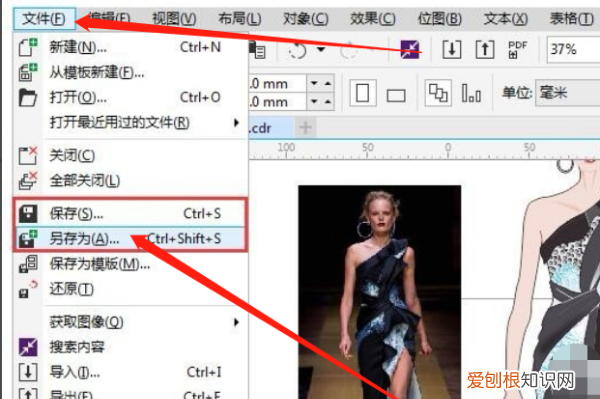The image size is (600, 399).
Task: Choose 搜索内容 menu entry
Action: 130,347
